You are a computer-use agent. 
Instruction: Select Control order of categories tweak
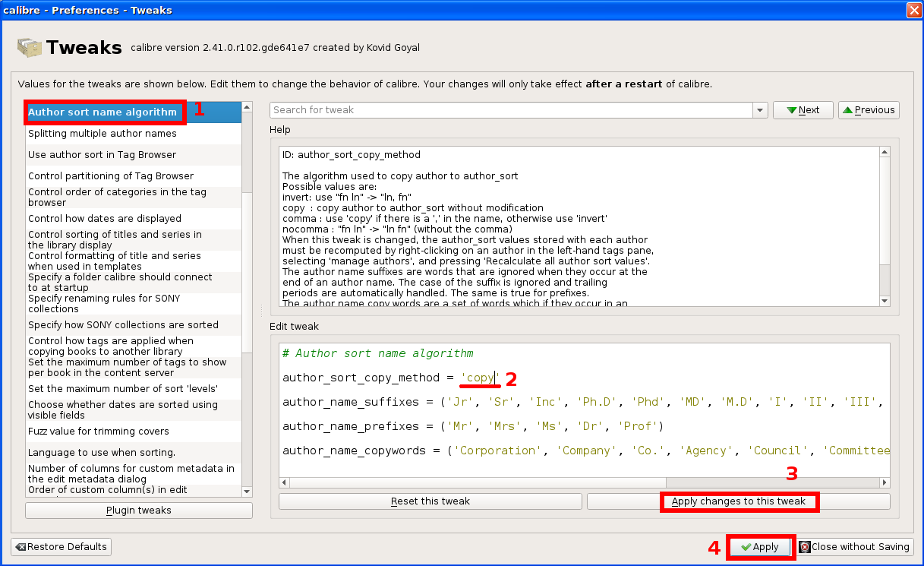[x=133, y=197]
